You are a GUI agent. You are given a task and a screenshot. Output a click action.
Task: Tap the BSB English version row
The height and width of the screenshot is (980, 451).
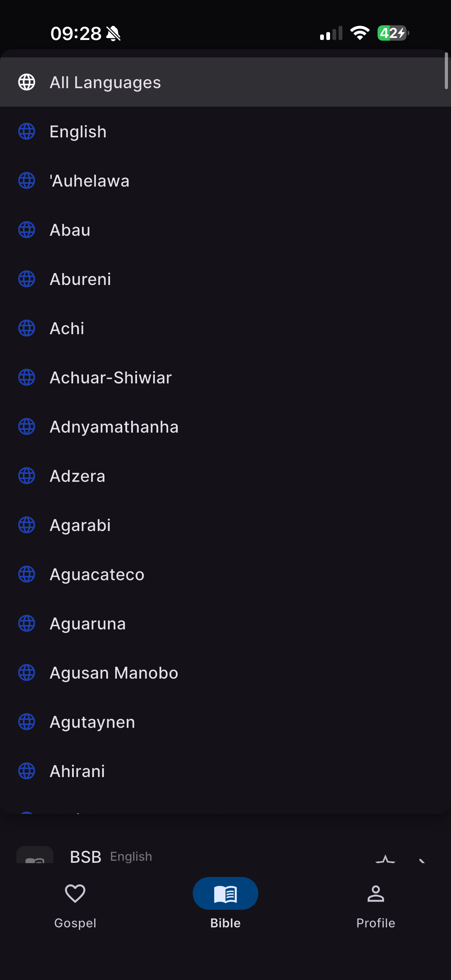point(111,857)
